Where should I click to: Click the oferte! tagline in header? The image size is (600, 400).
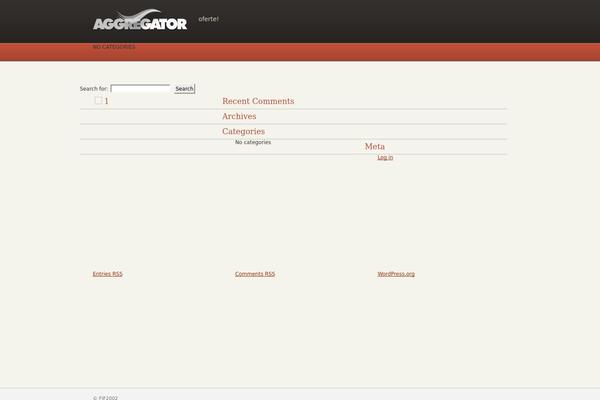coord(209,19)
